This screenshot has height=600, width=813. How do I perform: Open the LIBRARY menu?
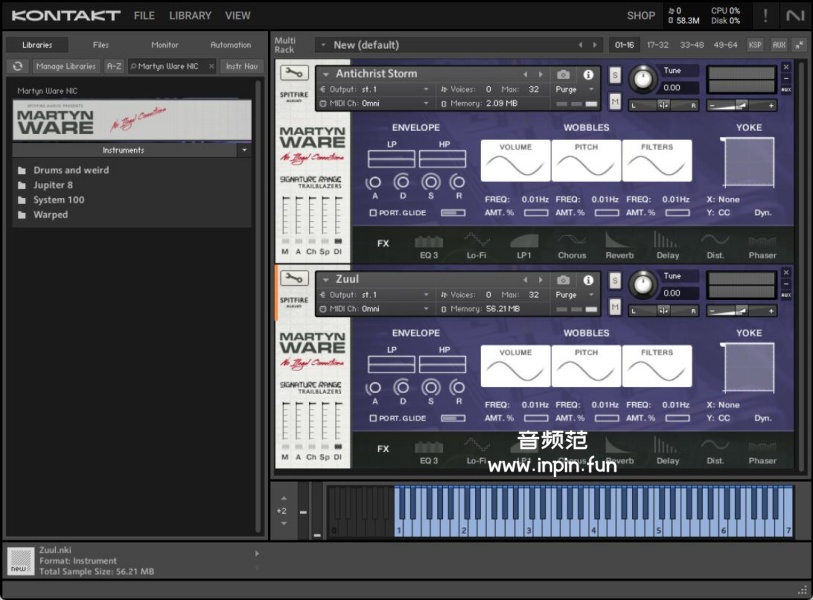190,16
